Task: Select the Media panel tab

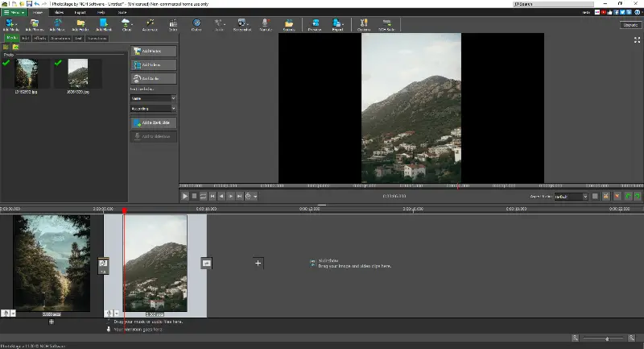Action: 12,38
